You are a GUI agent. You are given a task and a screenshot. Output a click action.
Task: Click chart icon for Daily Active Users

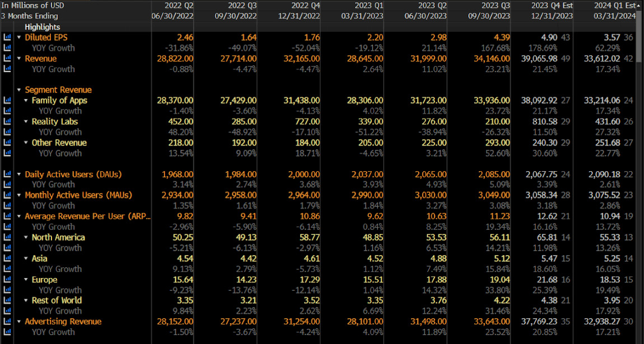7,175
